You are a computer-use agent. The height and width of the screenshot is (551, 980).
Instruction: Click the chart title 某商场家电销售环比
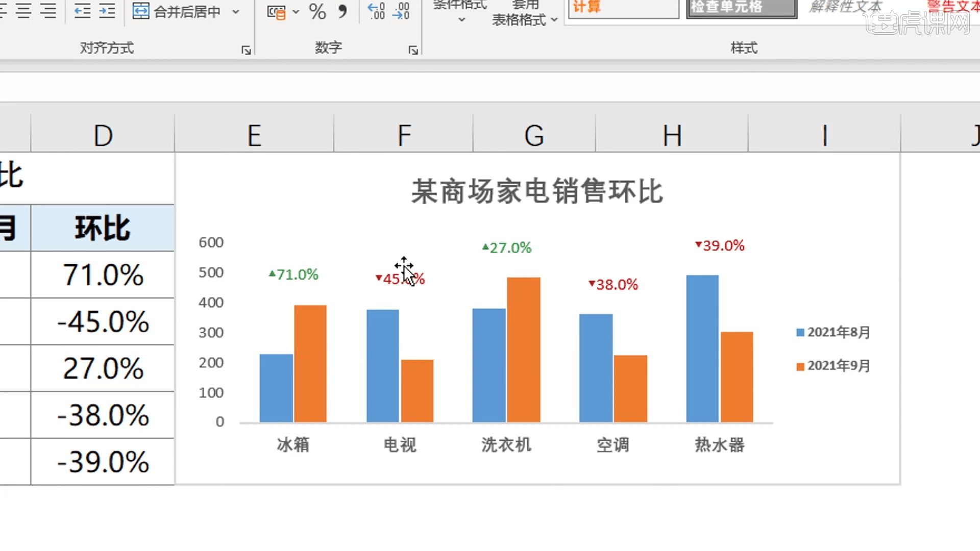click(x=537, y=192)
